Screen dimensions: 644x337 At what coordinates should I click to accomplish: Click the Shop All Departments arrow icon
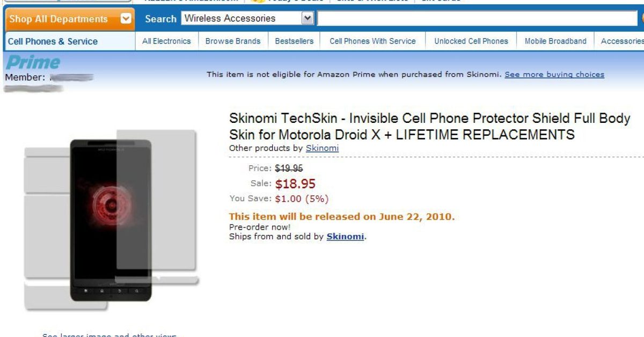point(126,19)
